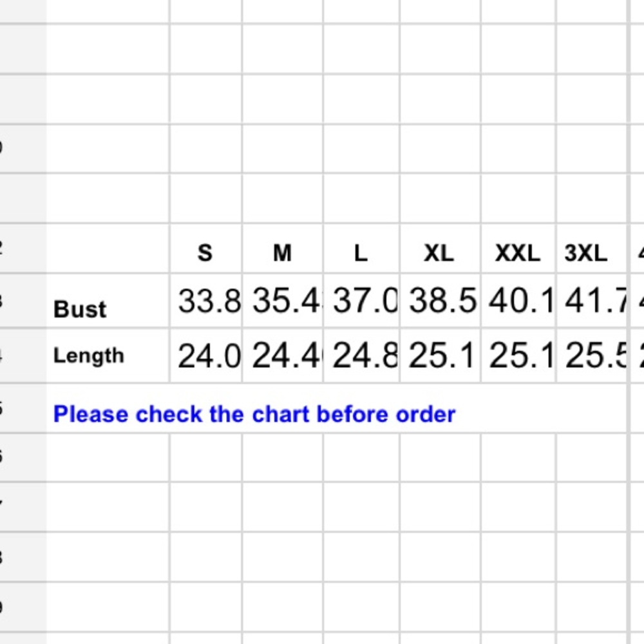Screen dimensions: 644x644
Task: Select the Bust value 41.7 cell
Action: coord(592,301)
